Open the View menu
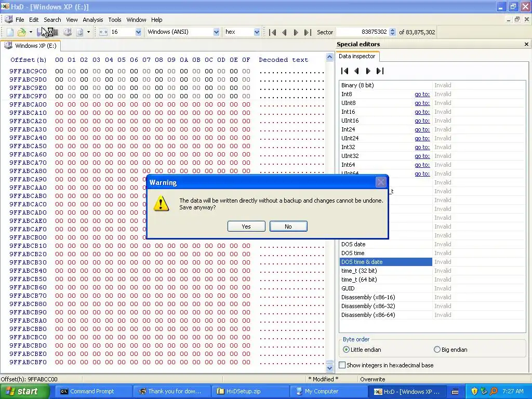Screen dimensions: 532x399 [x=72, y=20]
